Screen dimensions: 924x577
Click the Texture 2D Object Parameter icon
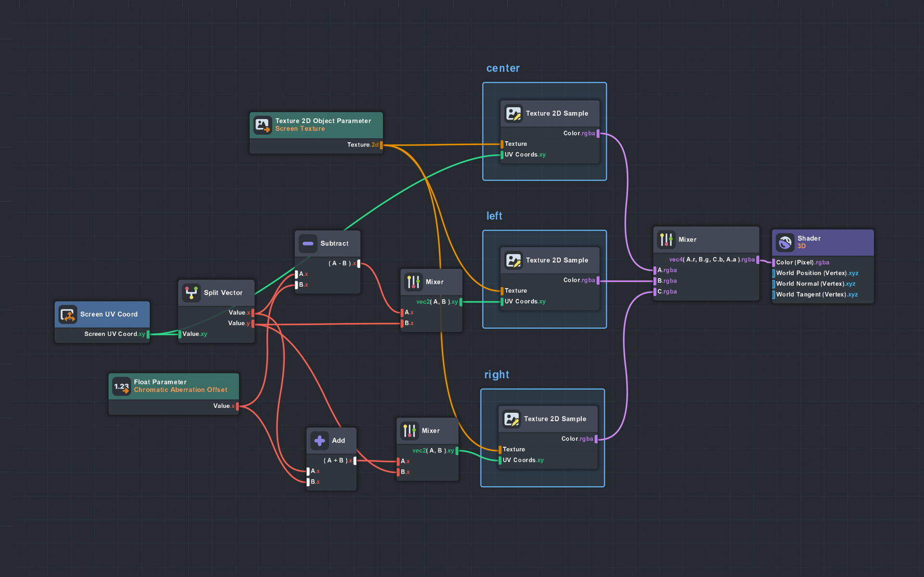pyautogui.click(x=263, y=125)
